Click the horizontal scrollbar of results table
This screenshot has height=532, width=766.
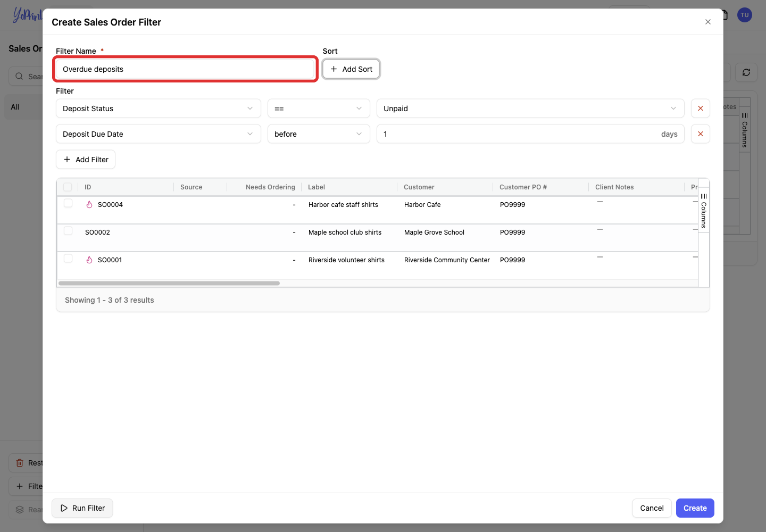click(169, 284)
